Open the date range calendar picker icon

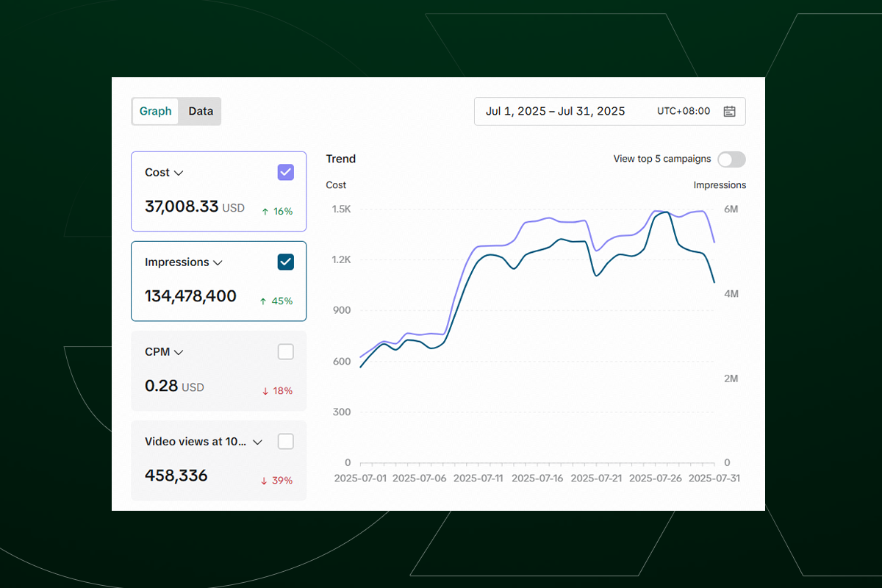pyautogui.click(x=731, y=111)
